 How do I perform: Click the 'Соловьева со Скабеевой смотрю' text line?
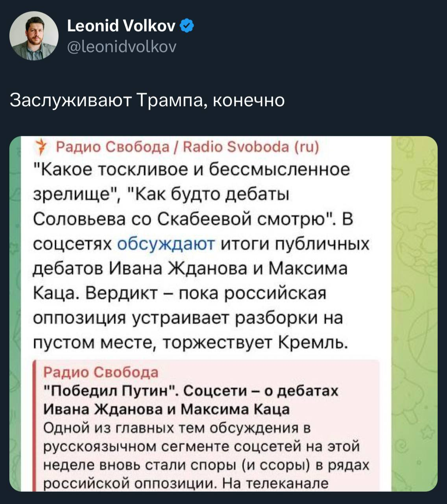click(183, 219)
